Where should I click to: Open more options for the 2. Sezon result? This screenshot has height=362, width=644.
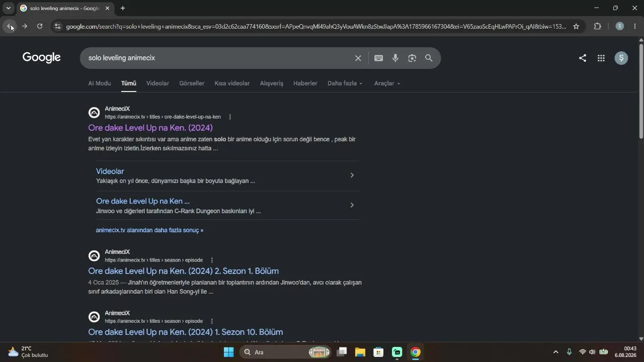tap(212, 260)
